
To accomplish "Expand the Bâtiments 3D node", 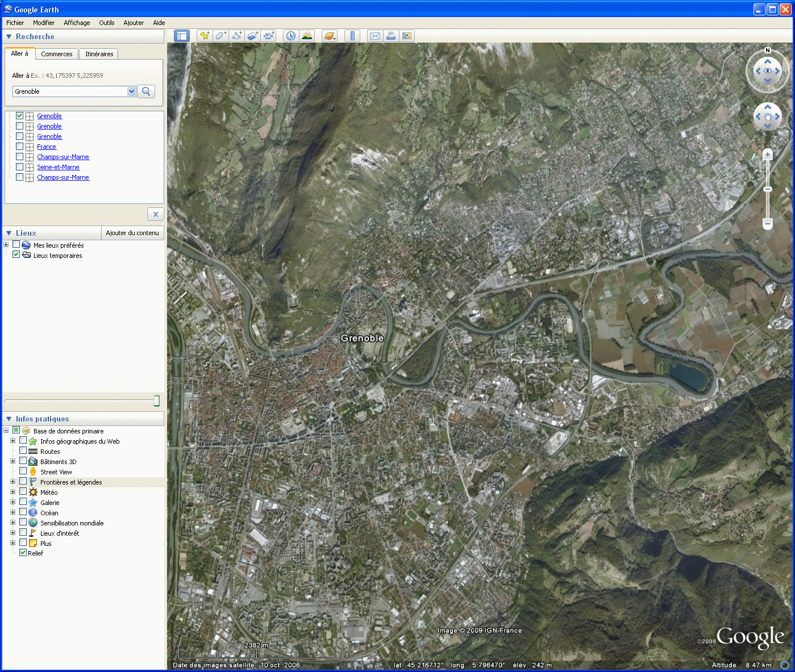I will pyautogui.click(x=13, y=461).
